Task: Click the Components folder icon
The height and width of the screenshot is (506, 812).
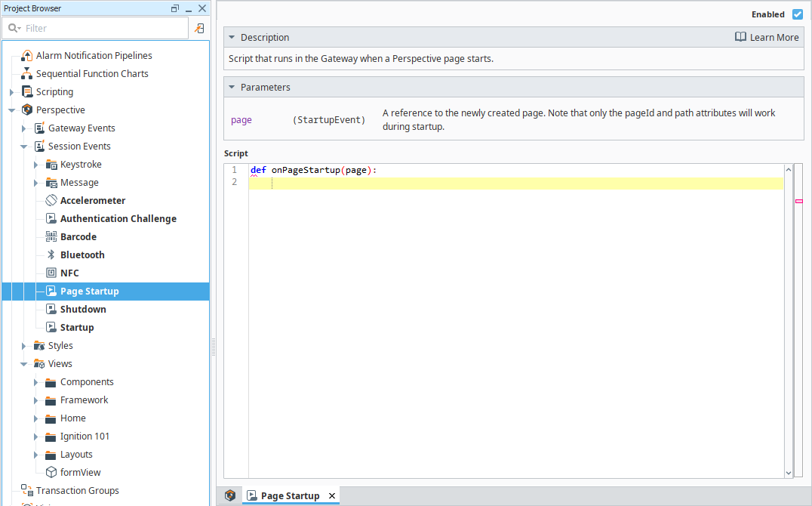Action: tap(51, 382)
